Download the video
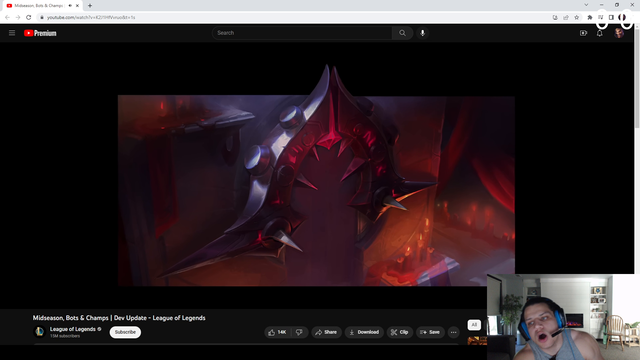The image size is (640, 360). (x=364, y=332)
